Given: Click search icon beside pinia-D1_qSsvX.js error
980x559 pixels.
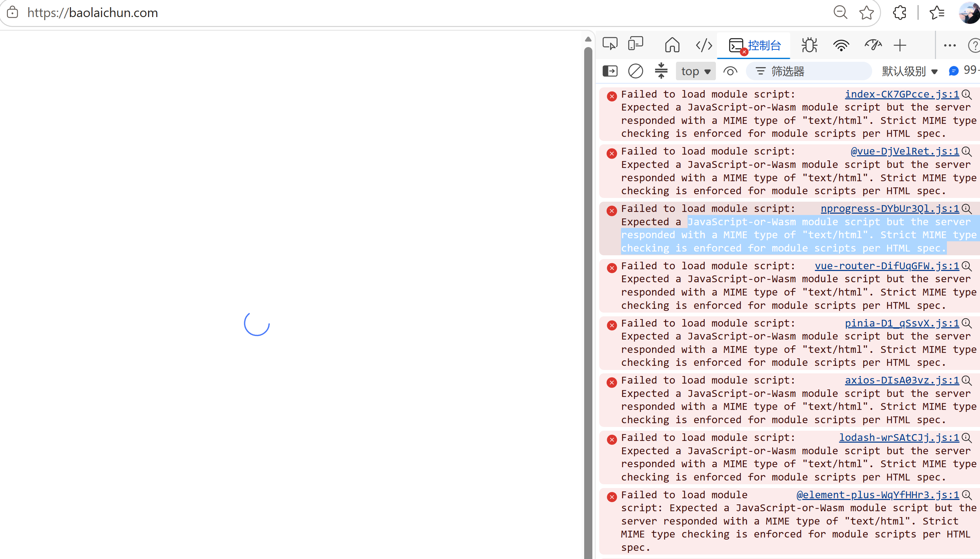Looking at the screenshot, I should coord(967,324).
